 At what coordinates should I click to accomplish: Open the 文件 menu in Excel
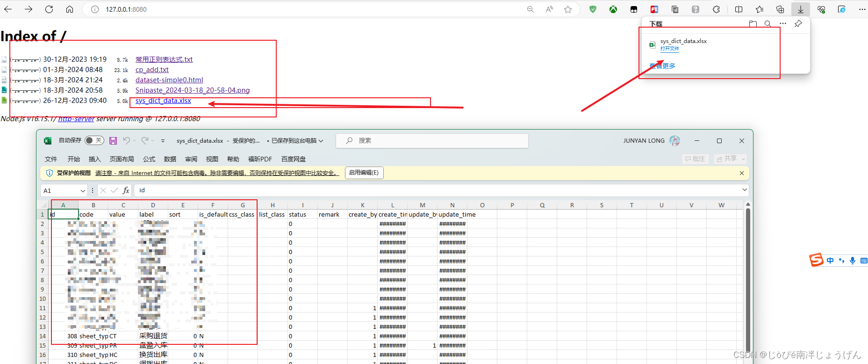(x=51, y=159)
